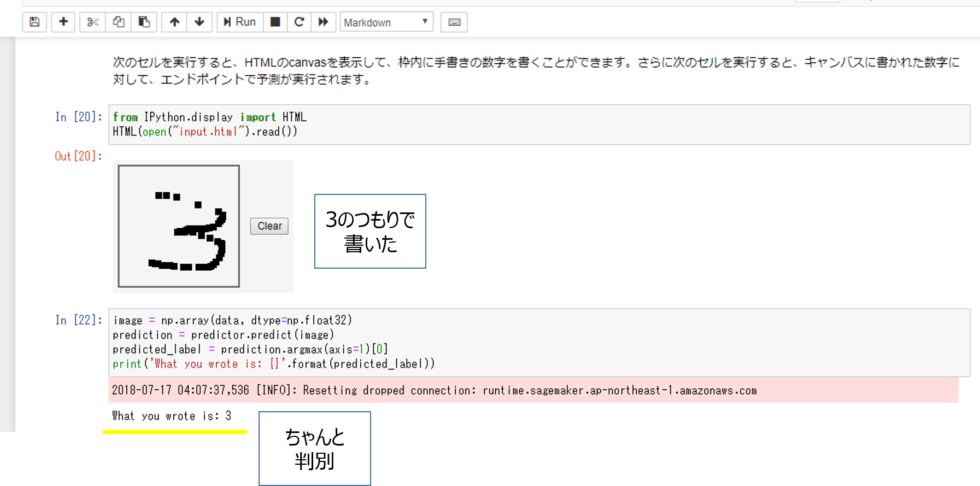980x486 pixels.
Task: Click the 'What you wrote is: 3' output
Action: pos(172,416)
